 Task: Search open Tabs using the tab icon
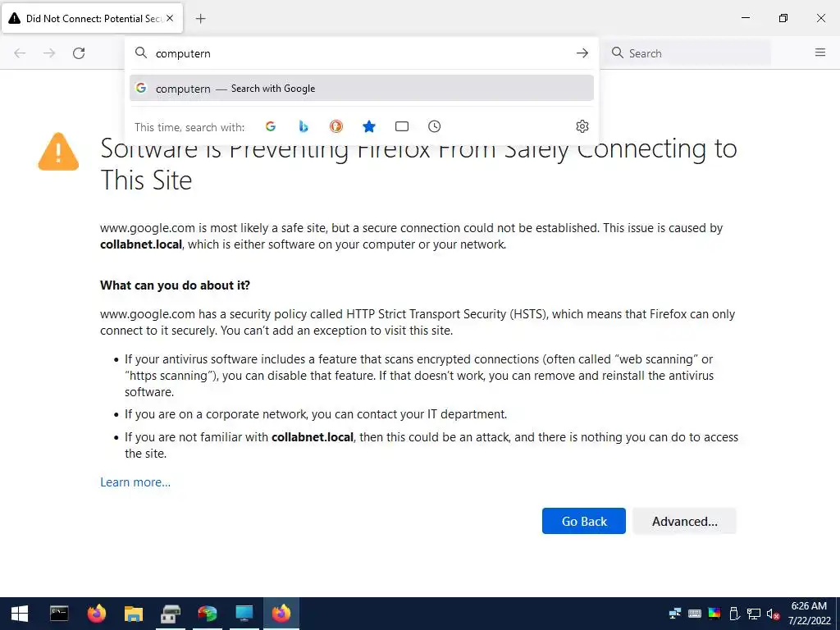click(402, 126)
